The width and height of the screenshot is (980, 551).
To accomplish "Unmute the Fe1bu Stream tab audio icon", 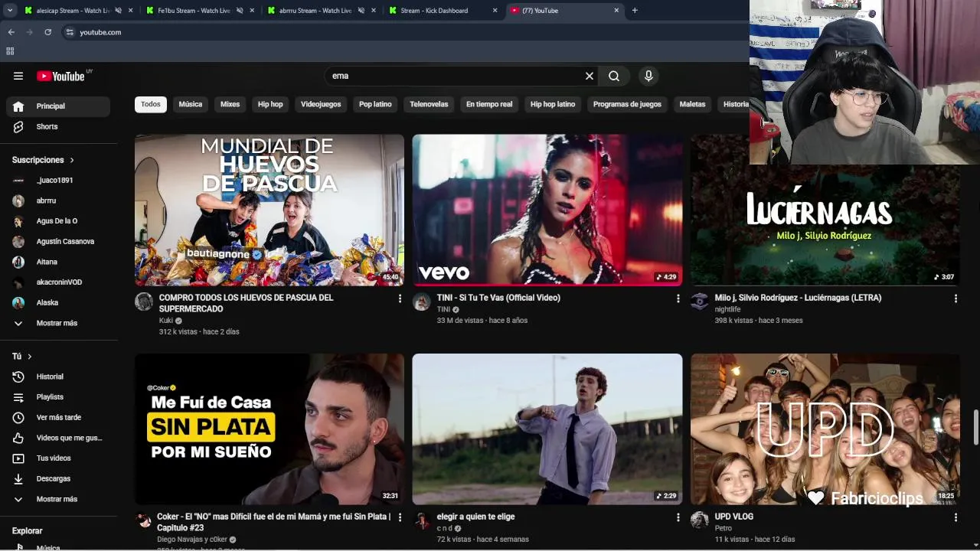I will 240,11.
